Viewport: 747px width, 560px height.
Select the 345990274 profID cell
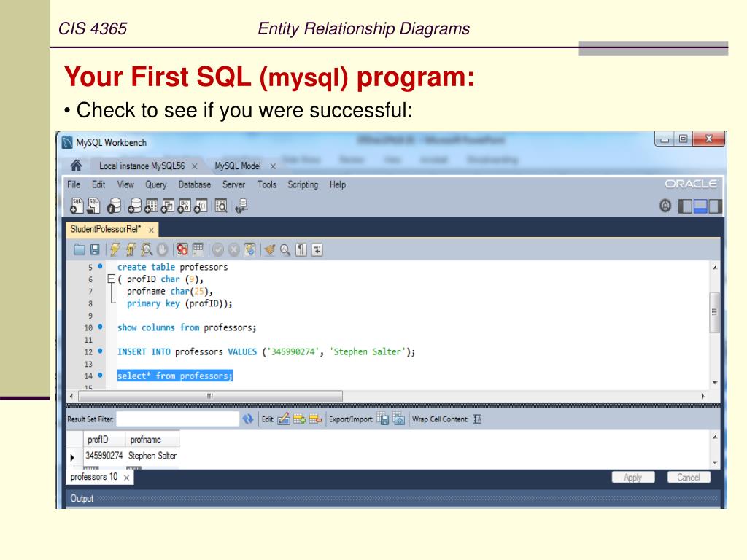coord(104,456)
